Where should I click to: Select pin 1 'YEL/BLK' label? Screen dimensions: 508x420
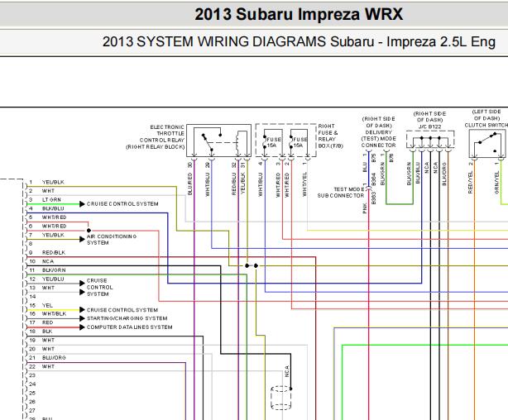(53, 183)
